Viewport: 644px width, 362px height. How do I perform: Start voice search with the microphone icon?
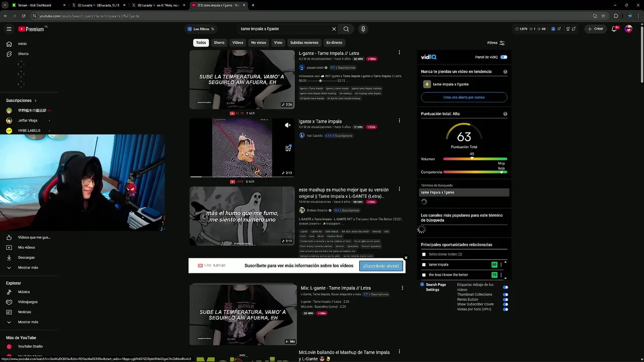(x=363, y=29)
